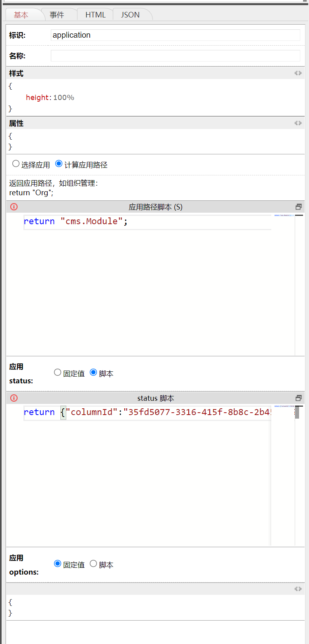The width and height of the screenshot is (309, 644).
Task: Maximize the status 脚本 editor panel
Action: click(299, 398)
